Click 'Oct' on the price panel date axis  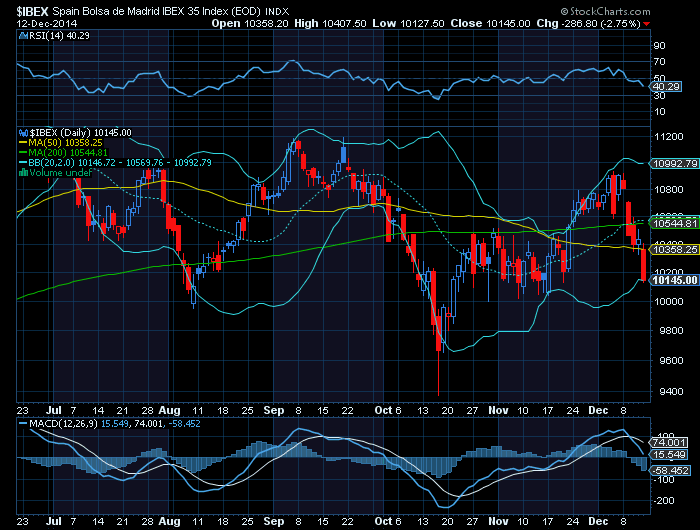click(x=383, y=410)
